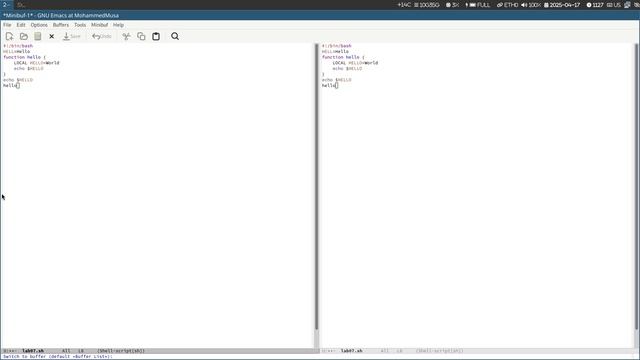
Task: Click 'LOCAL HELLO=World' line in left pane
Action: click(37, 63)
